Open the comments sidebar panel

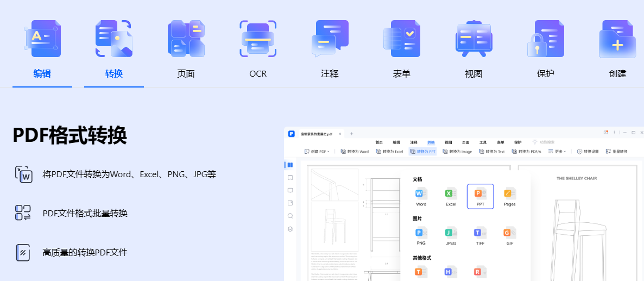tap(290, 191)
